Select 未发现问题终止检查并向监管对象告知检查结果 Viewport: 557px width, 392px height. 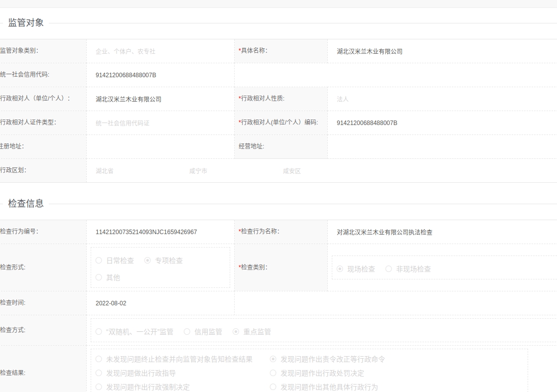pos(99,359)
